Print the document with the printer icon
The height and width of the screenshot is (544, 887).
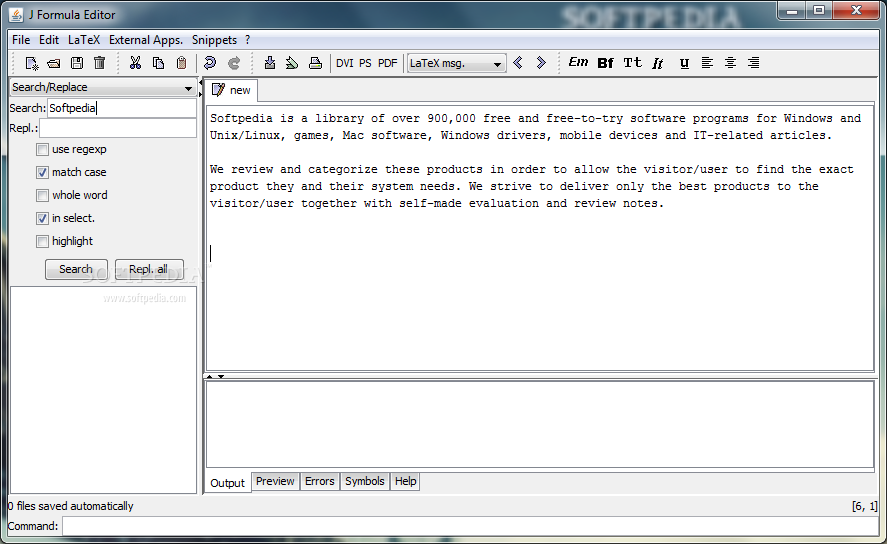pos(315,63)
